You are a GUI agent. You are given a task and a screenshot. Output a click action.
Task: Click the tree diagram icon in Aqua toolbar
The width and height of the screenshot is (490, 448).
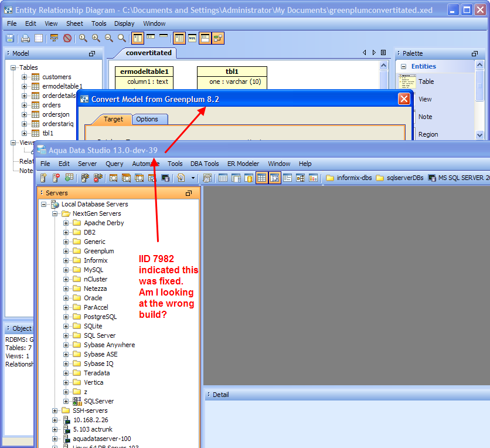tap(300, 178)
